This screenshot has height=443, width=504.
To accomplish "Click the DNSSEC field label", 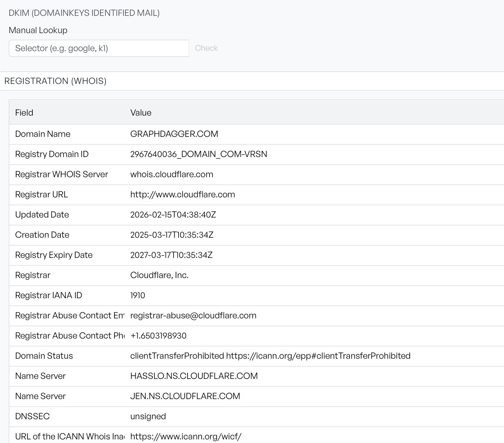I will [x=32, y=416].
